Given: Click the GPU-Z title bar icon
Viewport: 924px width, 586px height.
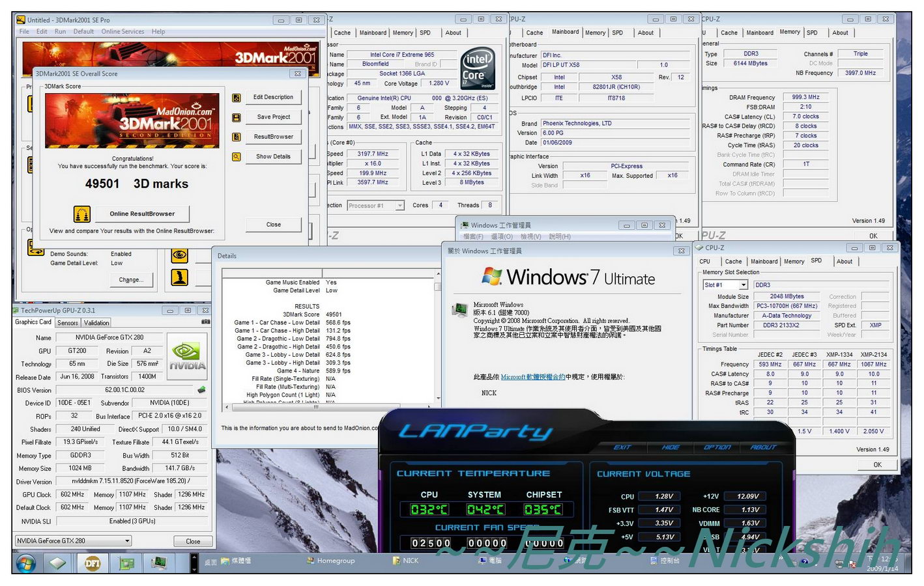Looking at the screenshot, I should coord(16,311).
